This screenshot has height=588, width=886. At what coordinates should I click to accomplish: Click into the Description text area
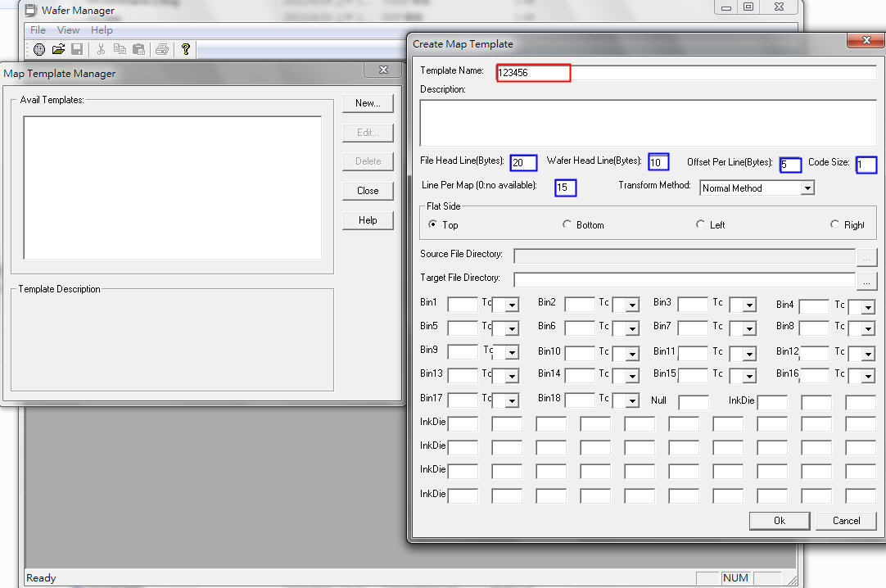click(x=648, y=122)
